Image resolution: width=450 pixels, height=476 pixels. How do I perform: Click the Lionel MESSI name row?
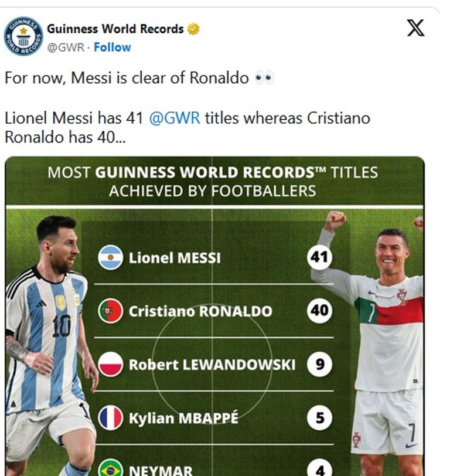pyautogui.click(x=175, y=258)
